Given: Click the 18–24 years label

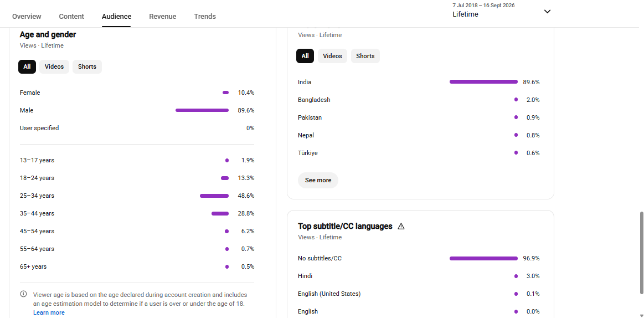Looking at the screenshot, I should (x=37, y=178).
